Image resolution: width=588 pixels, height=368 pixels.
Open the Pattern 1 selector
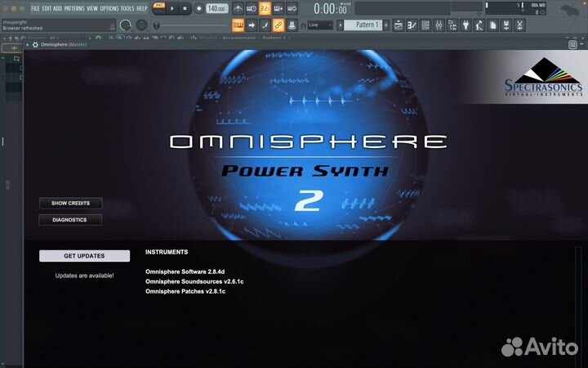click(363, 25)
